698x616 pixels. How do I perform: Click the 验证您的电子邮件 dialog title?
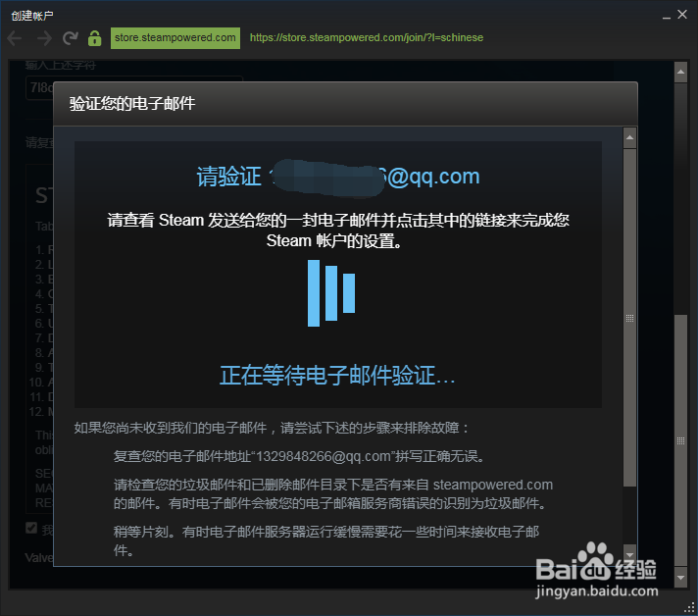132,103
